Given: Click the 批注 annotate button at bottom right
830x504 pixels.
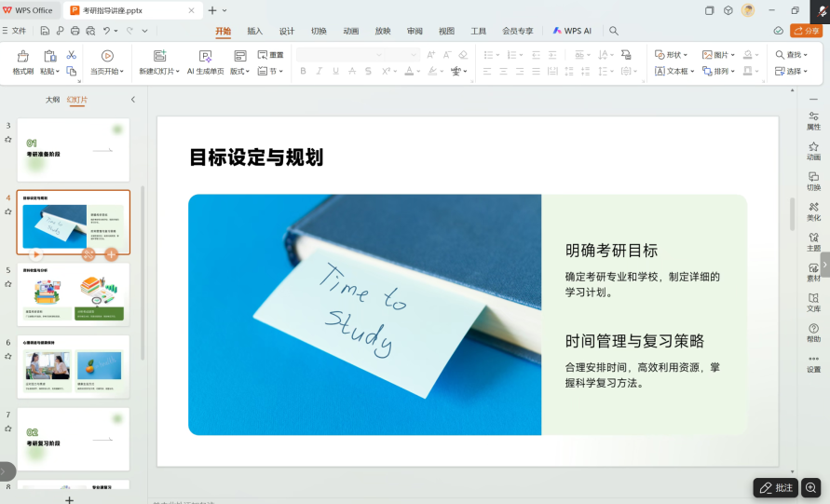Looking at the screenshot, I should 776,487.
